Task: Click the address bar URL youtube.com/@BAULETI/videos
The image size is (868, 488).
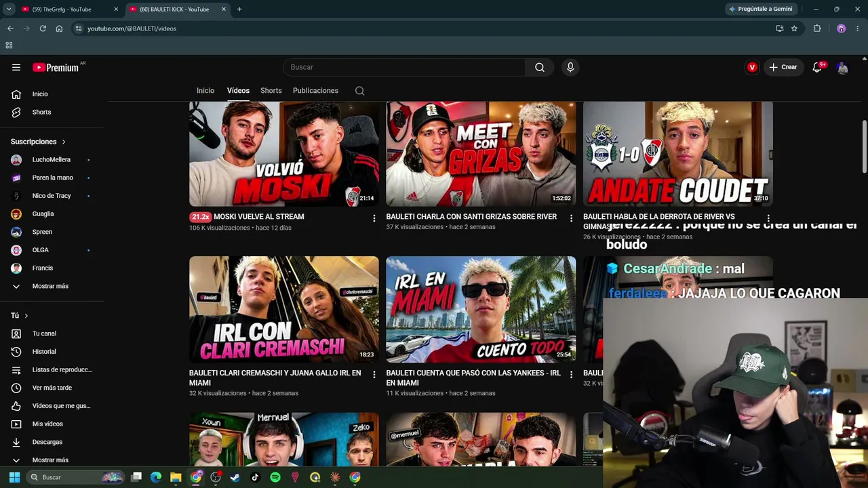Action: click(132, 28)
